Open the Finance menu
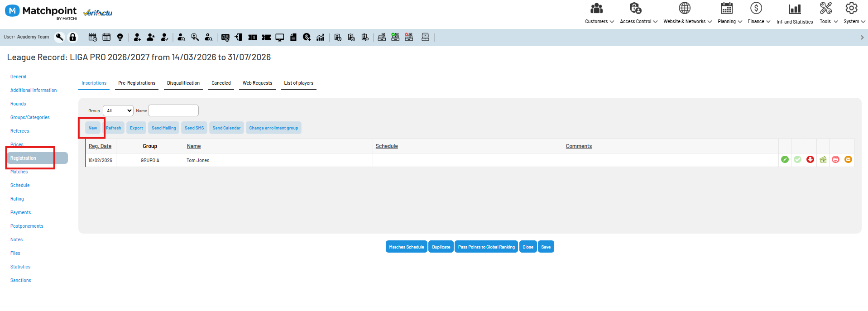 (759, 14)
